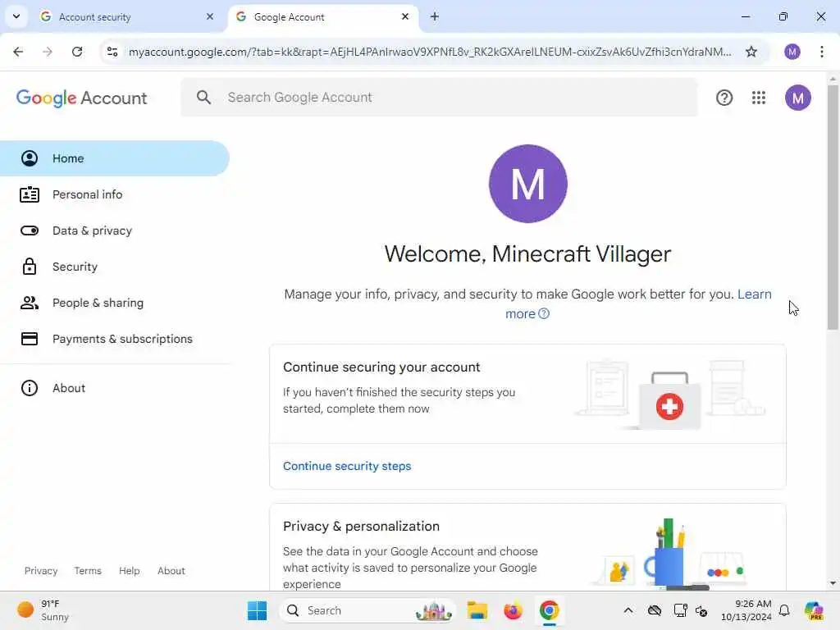Go back to the previous page

coord(18,52)
